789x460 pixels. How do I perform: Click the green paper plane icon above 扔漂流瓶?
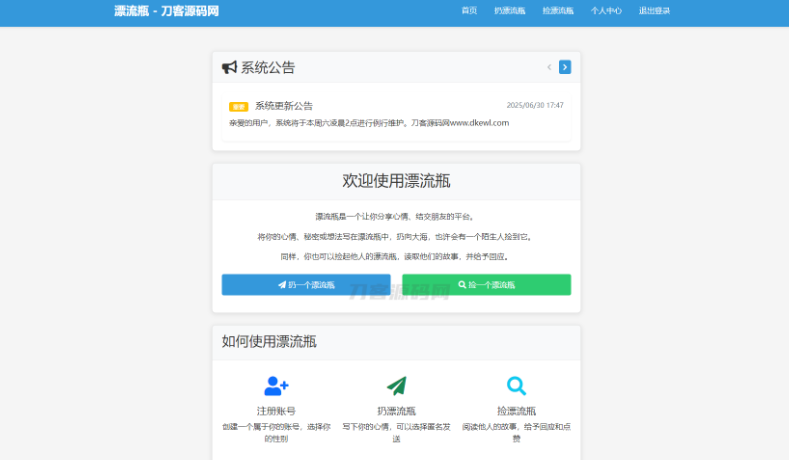tap(397, 386)
